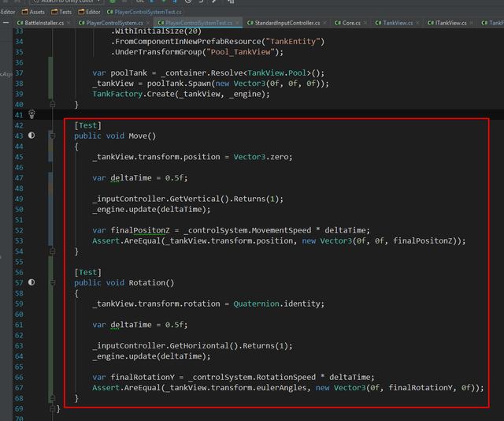This screenshot has width=504, height=421.
Task: Switch to the TankView.cs tab
Action: pos(398,23)
